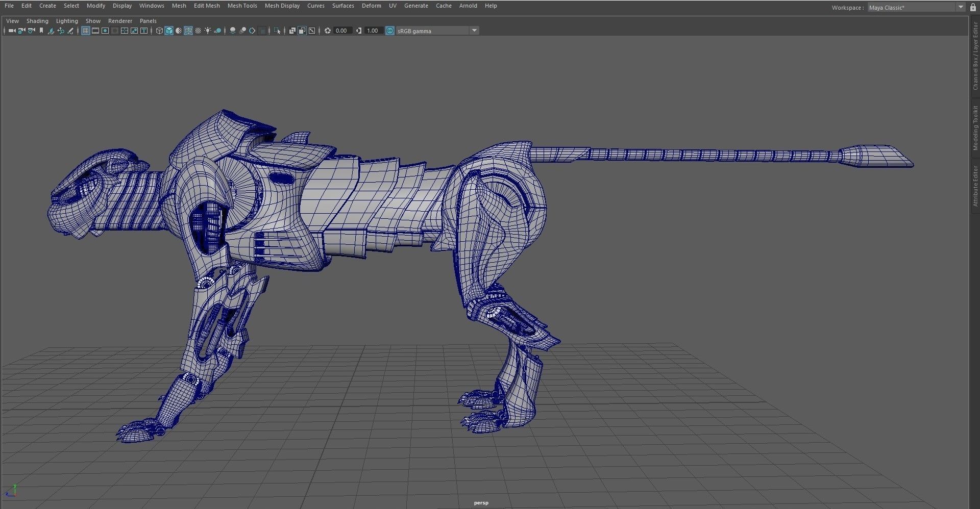Expand the panel Lighting menu
Screen dimensions: 980x509
coord(67,21)
